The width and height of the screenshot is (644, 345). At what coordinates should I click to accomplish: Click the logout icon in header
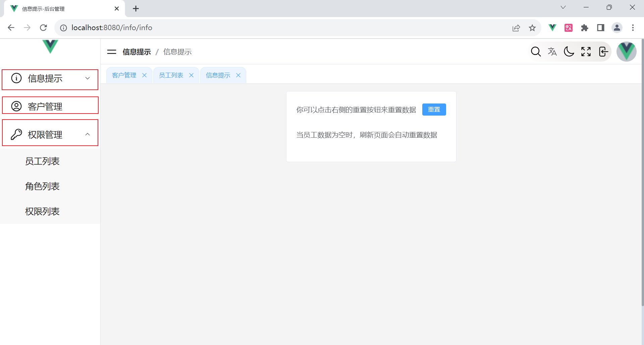click(603, 52)
